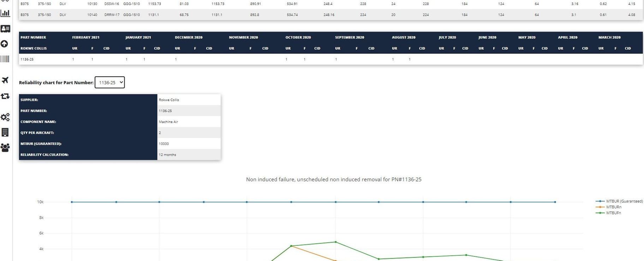The width and height of the screenshot is (644, 261).
Task: Click the FEBRUARY 2021 column header
Action: (86, 37)
